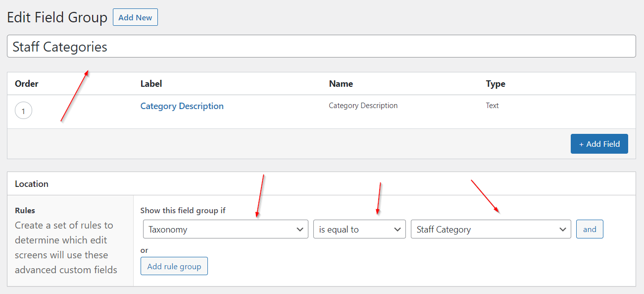Open the Taxonomy rule parameter dropdown

[x=225, y=230]
